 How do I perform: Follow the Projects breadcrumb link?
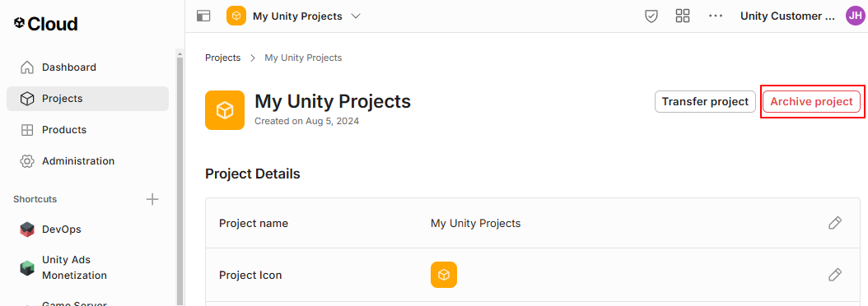[x=222, y=58]
